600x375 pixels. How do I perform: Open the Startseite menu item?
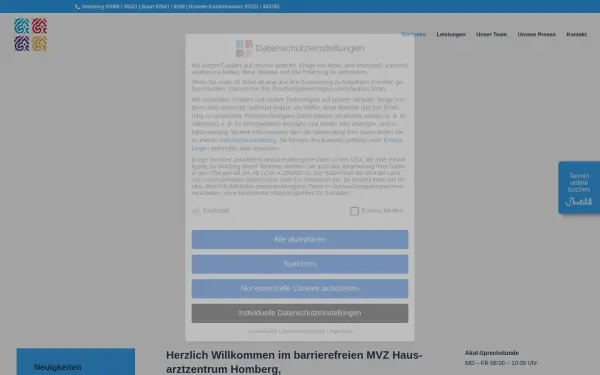[x=413, y=34]
